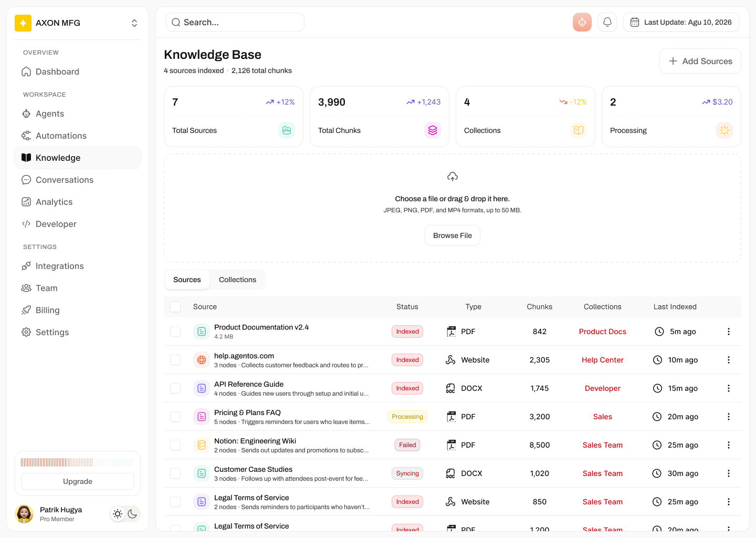The image size is (756, 538).
Task: Click the Collections book icon
Action: (579, 130)
